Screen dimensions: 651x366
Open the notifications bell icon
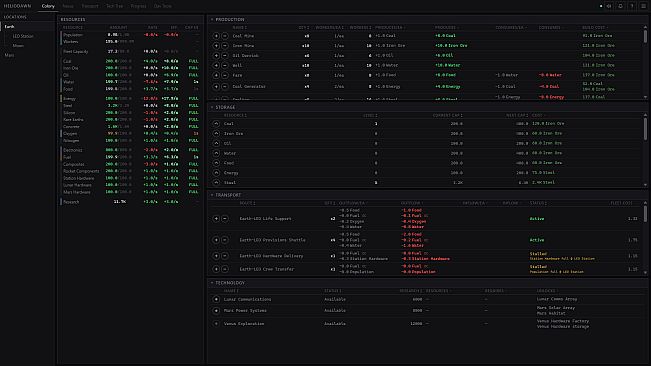tap(620, 6)
